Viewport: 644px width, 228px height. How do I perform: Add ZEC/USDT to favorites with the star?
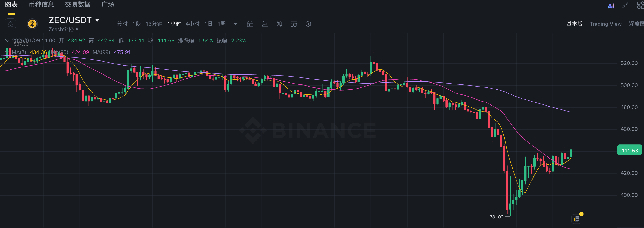pyautogui.click(x=10, y=24)
